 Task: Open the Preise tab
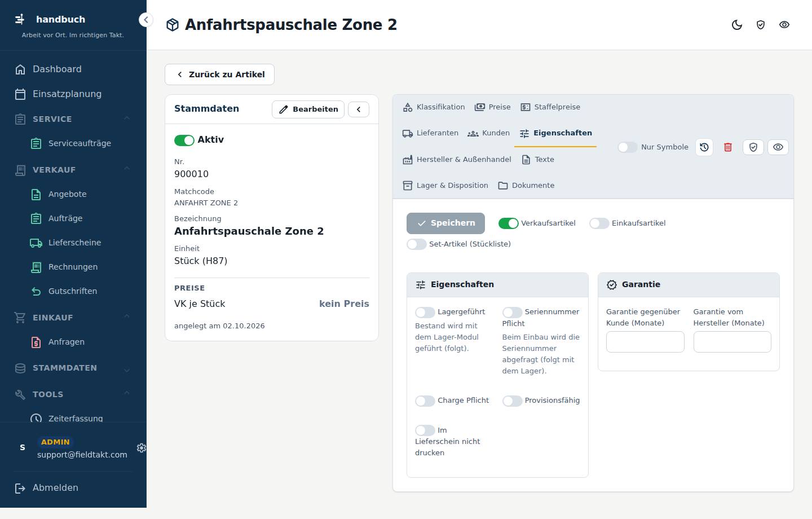tap(493, 107)
